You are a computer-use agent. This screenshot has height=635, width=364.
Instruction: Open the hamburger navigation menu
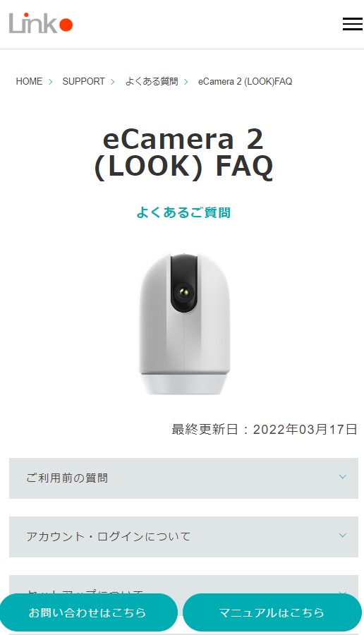coord(352,24)
